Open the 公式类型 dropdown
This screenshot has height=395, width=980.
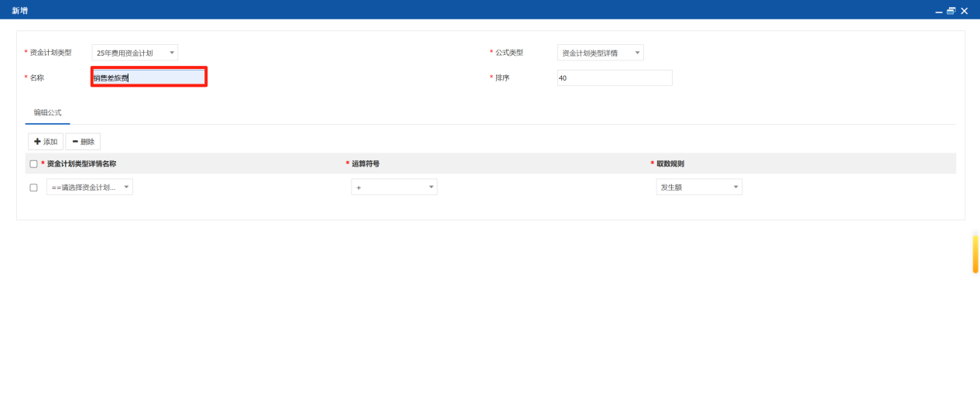(601, 53)
